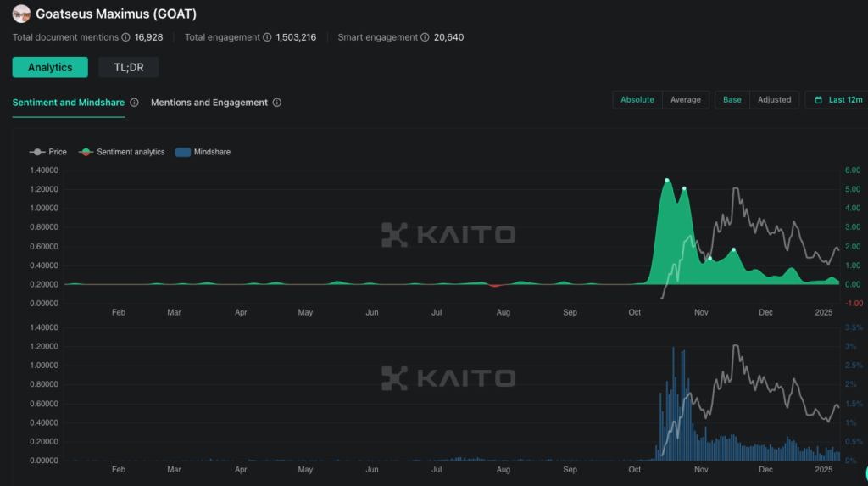Open info icon next to Total engagement

pos(267,37)
